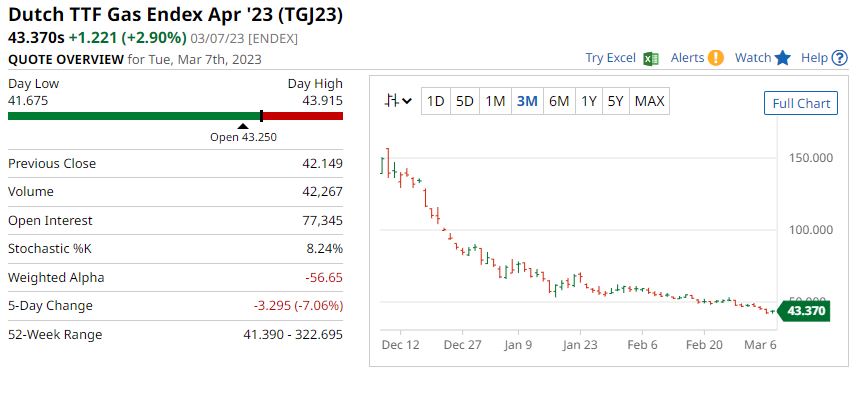This screenshot has height=394, width=865.
Task: Select the 6M chart range
Action: click(x=559, y=102)
